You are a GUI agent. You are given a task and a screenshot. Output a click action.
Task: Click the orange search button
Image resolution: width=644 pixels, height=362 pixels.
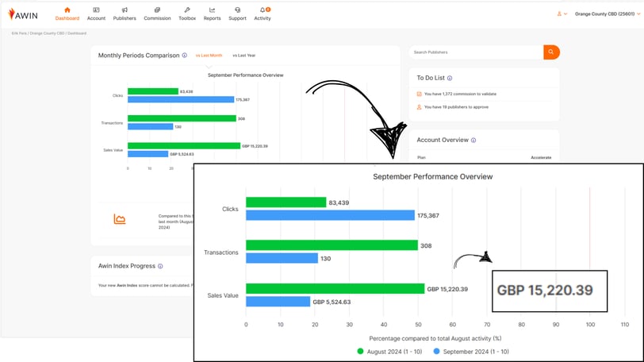551,52
